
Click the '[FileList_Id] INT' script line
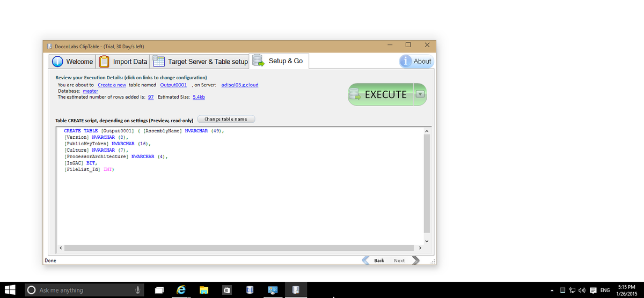point(90,169)
